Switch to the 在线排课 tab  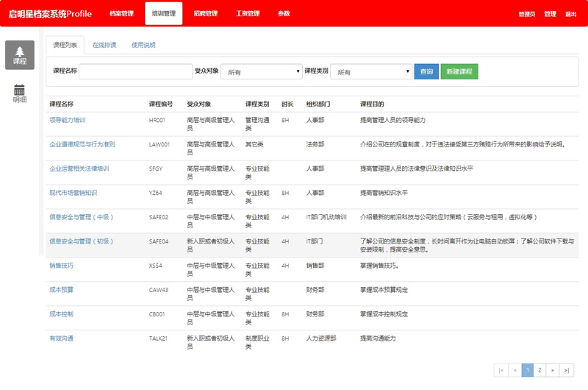(104, 45)
